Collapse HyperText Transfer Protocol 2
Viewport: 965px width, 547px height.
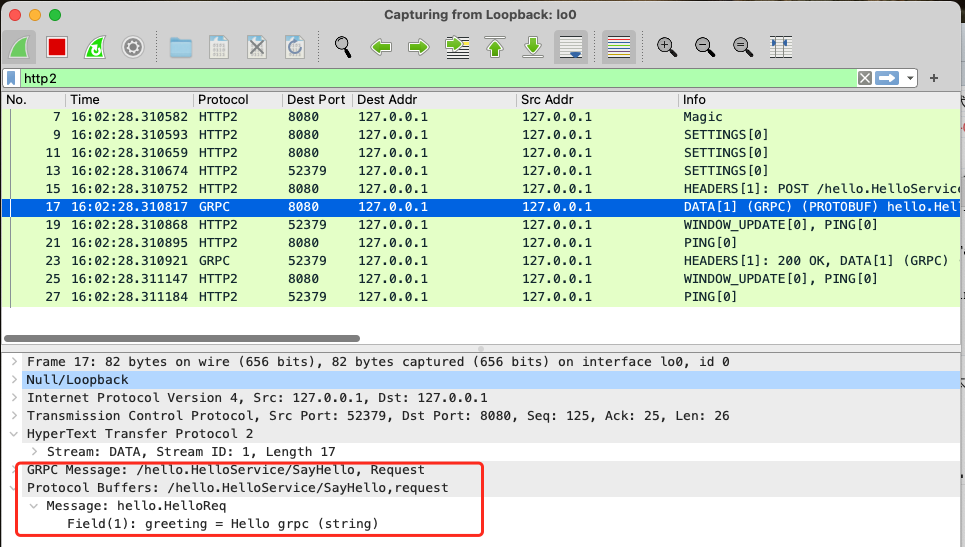tap(14, 434)
